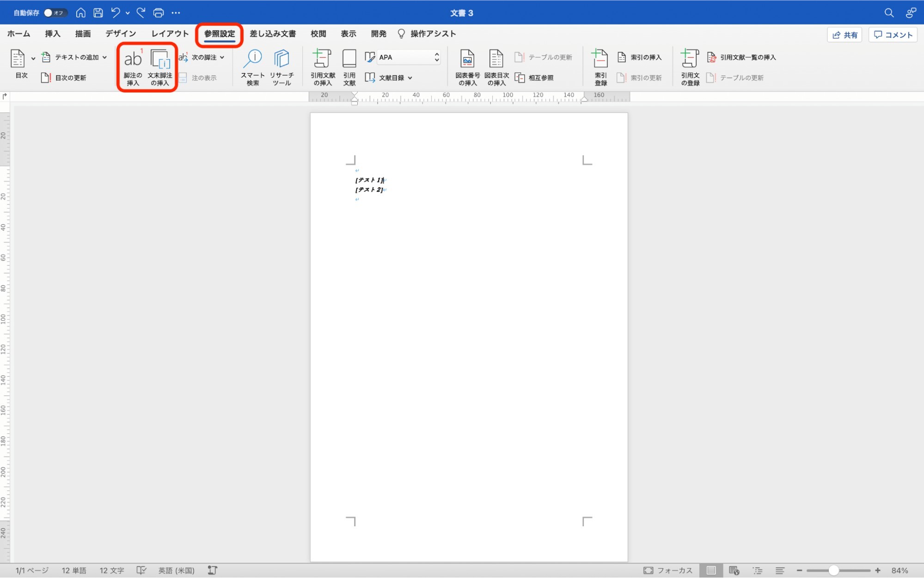Click 相互参照

(534, 78)
